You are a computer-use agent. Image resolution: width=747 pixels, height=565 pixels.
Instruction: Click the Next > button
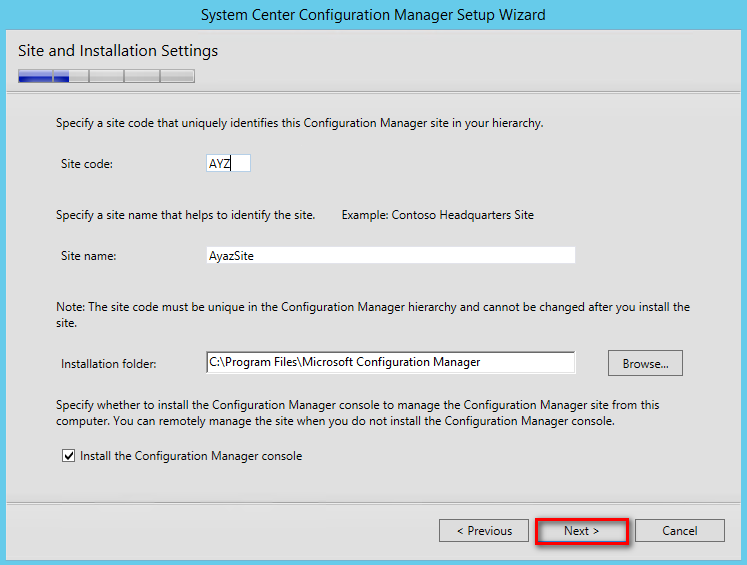tap(581, 531)
